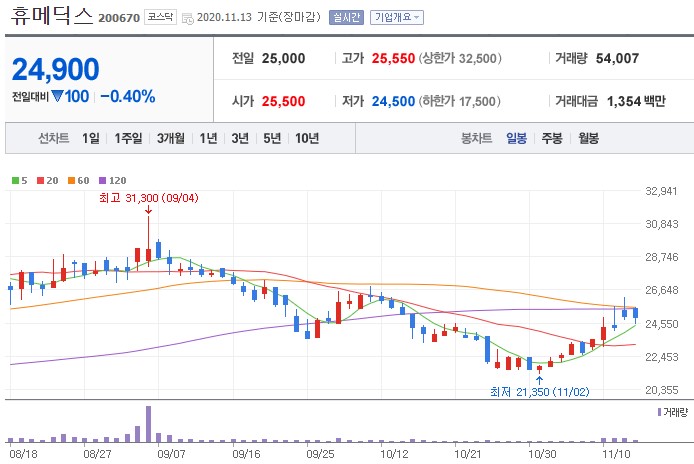Select the 5년 line chart tab
Screen dimensions: 694x464
point(272,138)
